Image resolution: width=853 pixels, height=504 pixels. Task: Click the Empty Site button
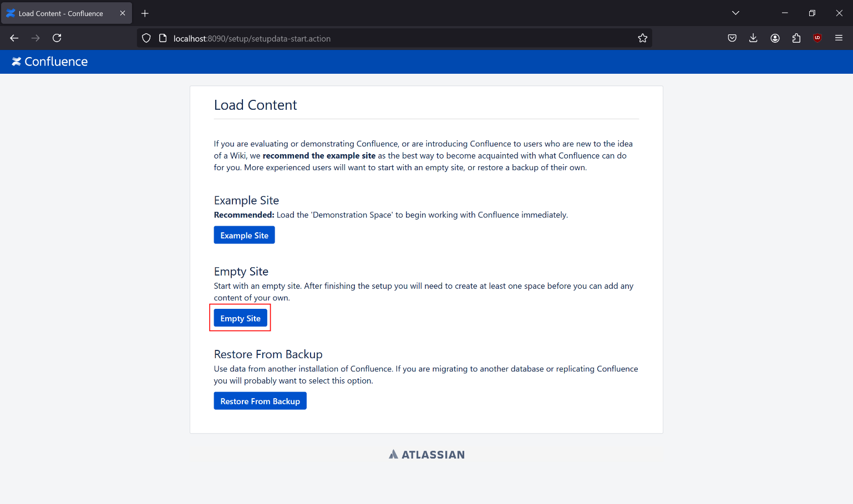[x=241, y=318]
